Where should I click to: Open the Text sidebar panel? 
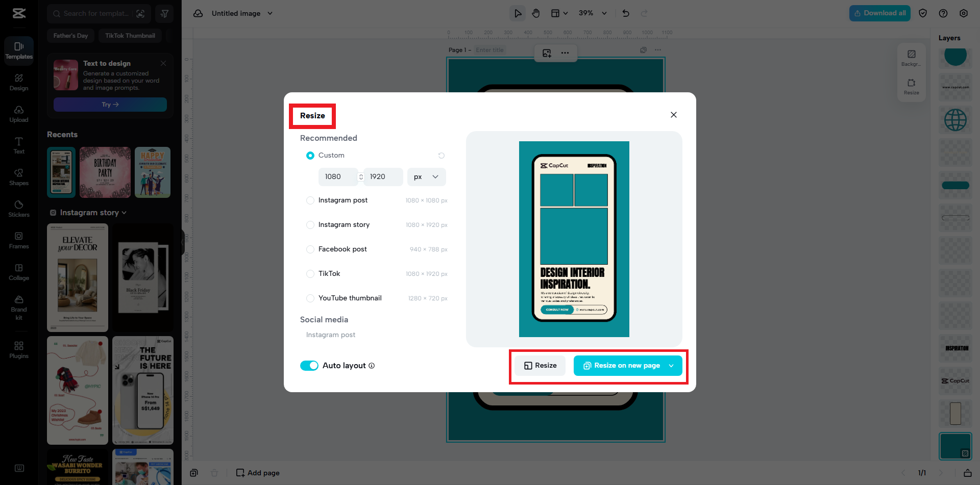(x=19, y=145)
